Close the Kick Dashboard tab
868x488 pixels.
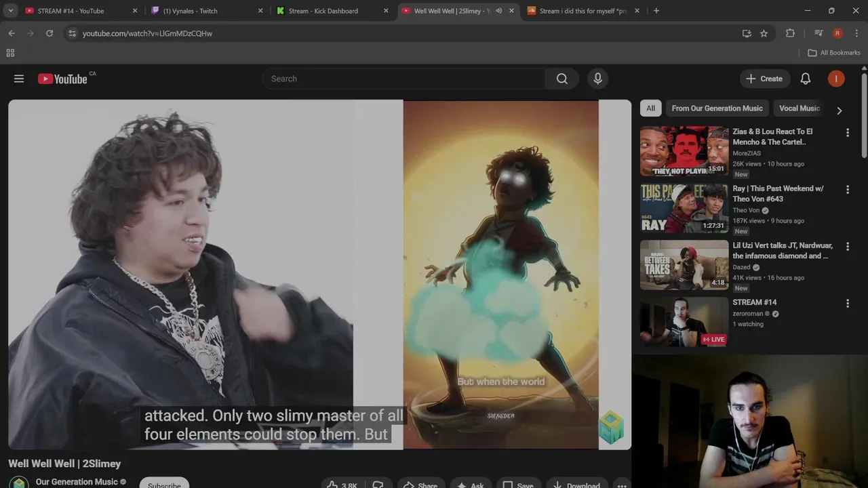point(386,11)
